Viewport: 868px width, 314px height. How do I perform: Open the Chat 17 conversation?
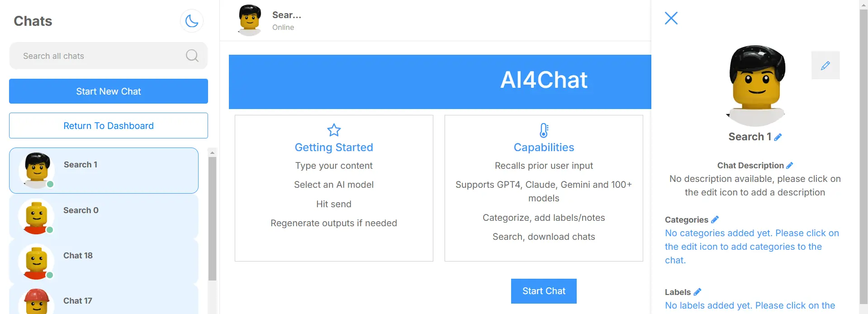click(104, 299)
